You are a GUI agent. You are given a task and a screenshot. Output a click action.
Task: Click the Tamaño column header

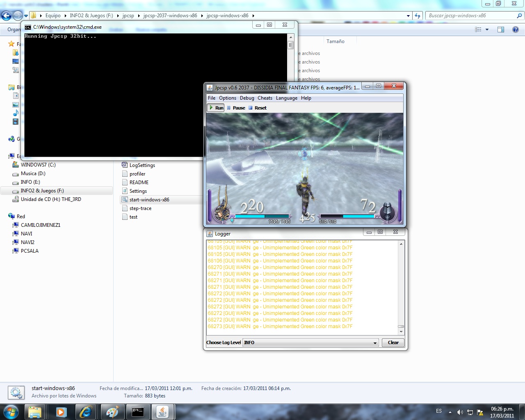point(335,41)
